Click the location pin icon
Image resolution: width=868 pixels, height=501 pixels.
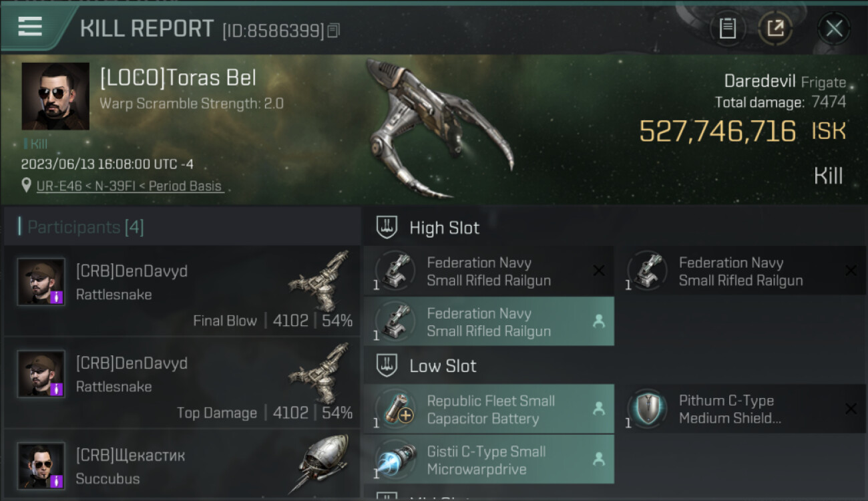pos(26,186)
